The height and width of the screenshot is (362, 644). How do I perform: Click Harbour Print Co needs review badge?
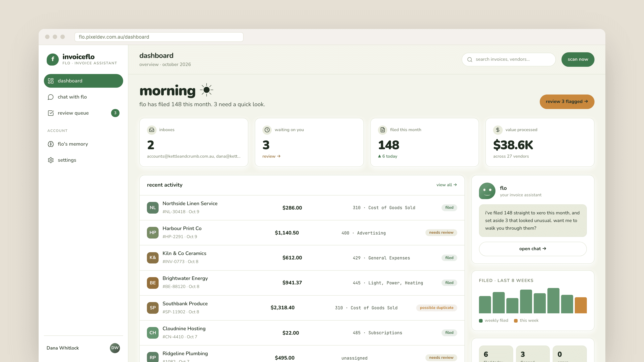coord(441,233)
